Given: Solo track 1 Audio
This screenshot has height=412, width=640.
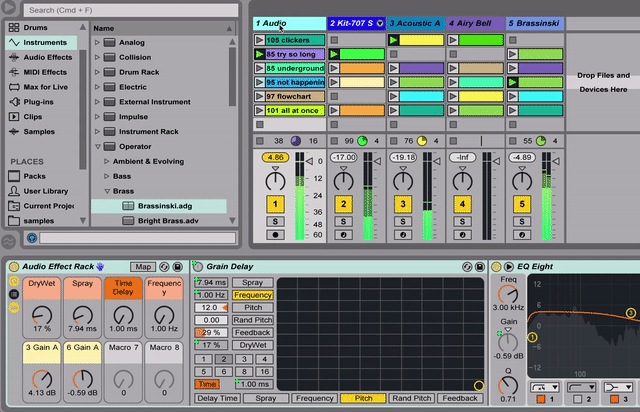Looking at the screenshot, I should [275, 221].
